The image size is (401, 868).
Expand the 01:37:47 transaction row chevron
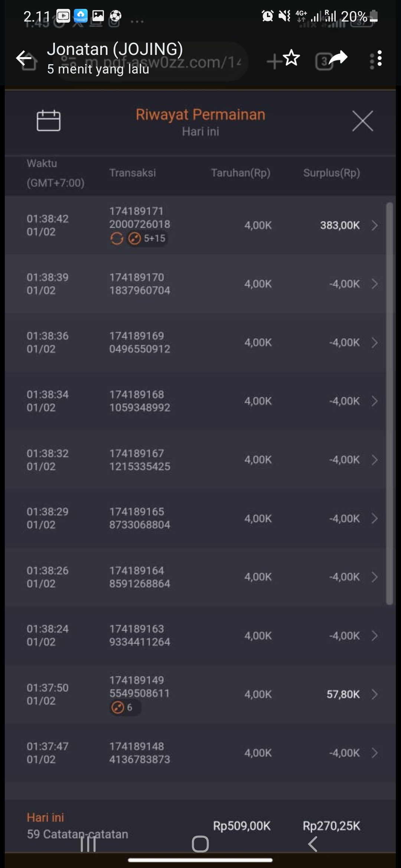point(374,753)
